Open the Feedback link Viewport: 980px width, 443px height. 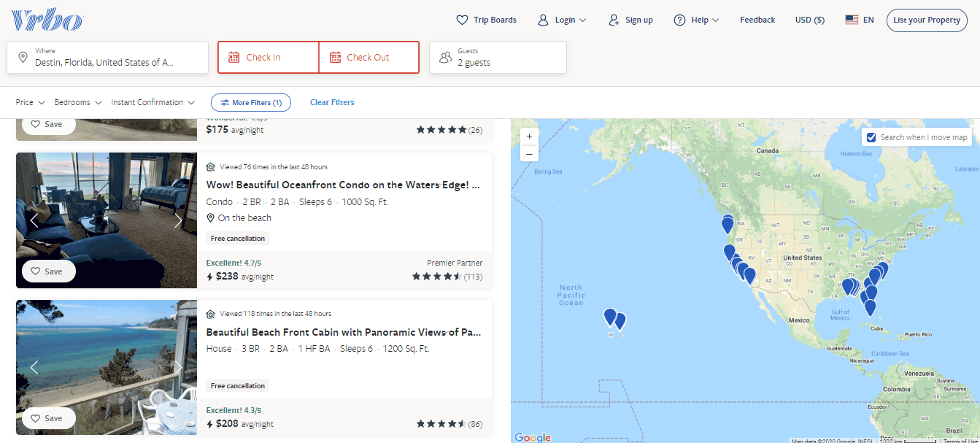(x=757, y=20)
